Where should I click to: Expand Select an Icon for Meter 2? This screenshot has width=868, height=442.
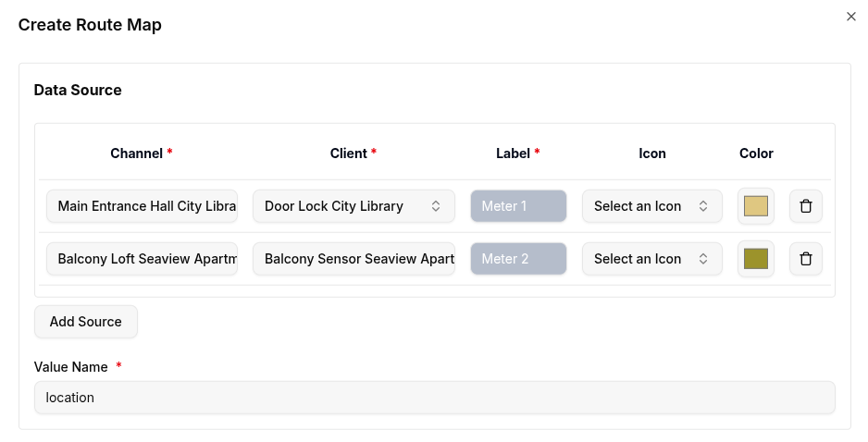(651, 259)
